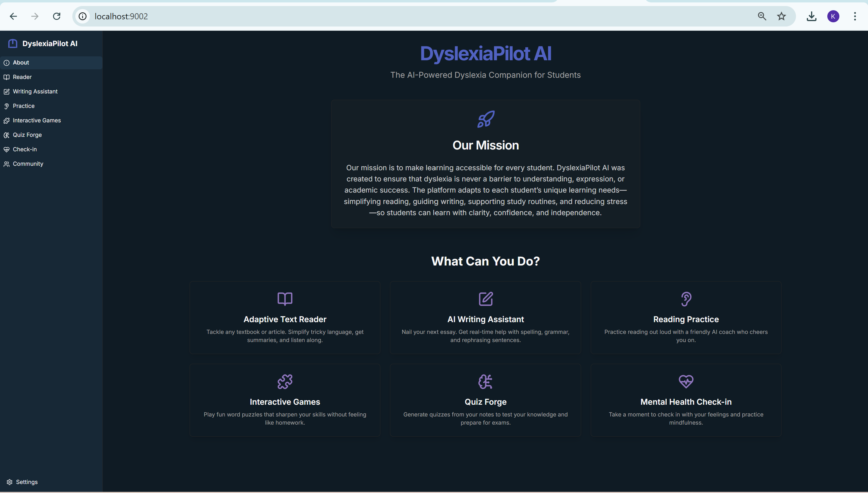868x493 pixels.
Task: Click the Check-in sidebar link
Action: tap(24, 149)
